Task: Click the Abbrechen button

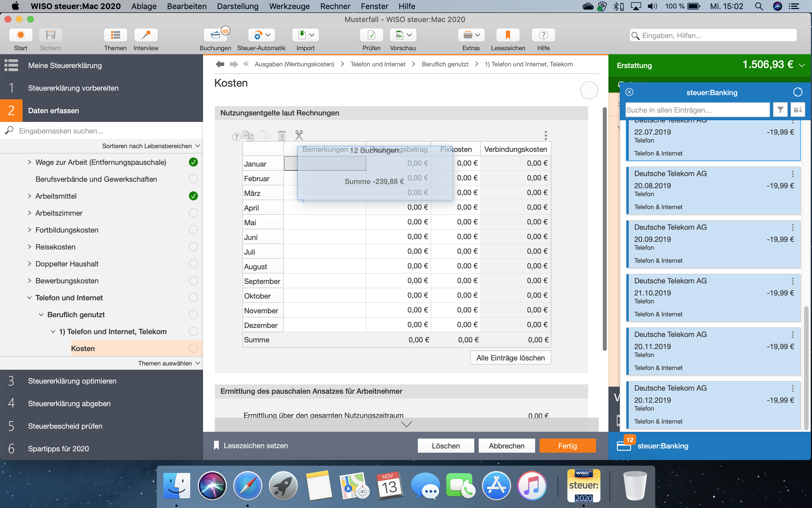Action: [x=506, y=446]
